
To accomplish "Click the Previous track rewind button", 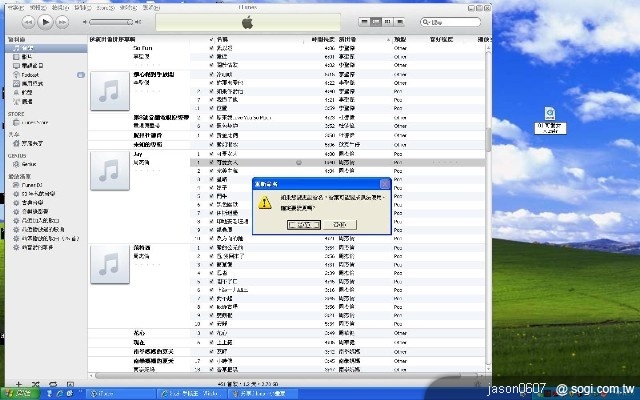I will [x=27, y=21].
